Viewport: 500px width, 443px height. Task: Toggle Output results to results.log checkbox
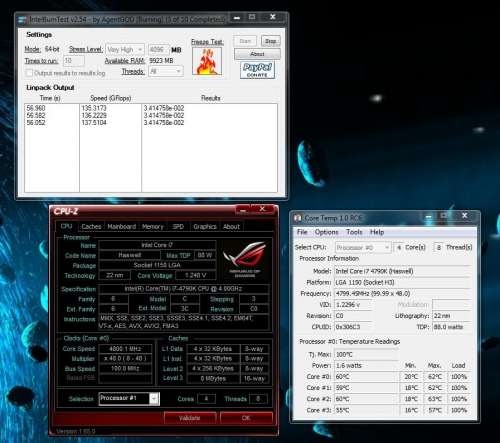pyautogui.click(x=29, y=73)
